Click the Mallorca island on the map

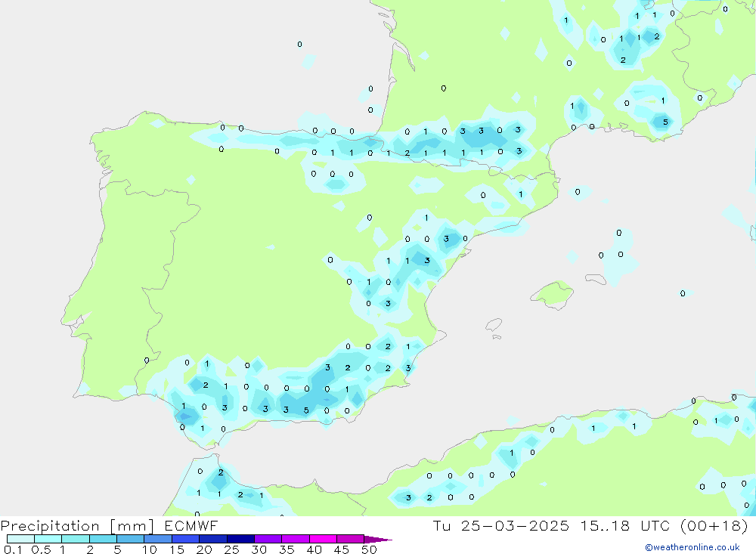tap(553, 294)
